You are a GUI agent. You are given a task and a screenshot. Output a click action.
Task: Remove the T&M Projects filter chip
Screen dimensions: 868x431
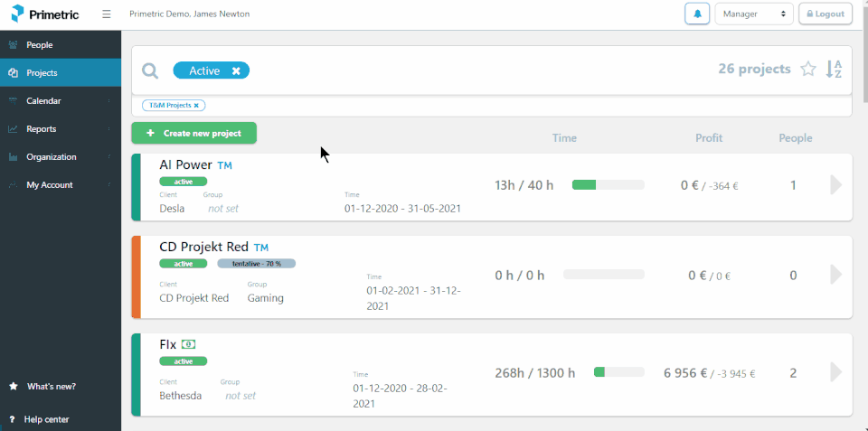[x=196, y=106]
